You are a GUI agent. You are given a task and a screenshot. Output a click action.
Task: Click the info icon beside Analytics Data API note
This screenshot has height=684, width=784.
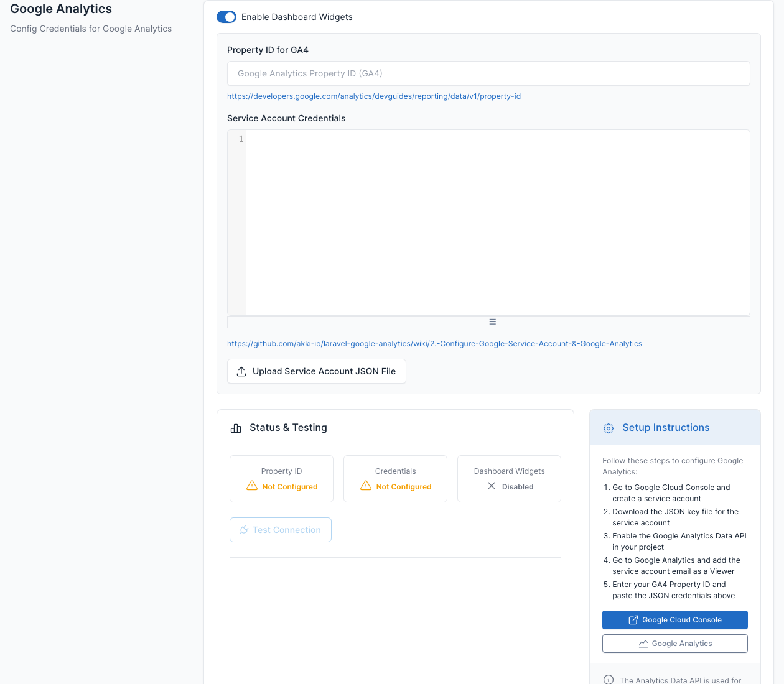point(609,680)
